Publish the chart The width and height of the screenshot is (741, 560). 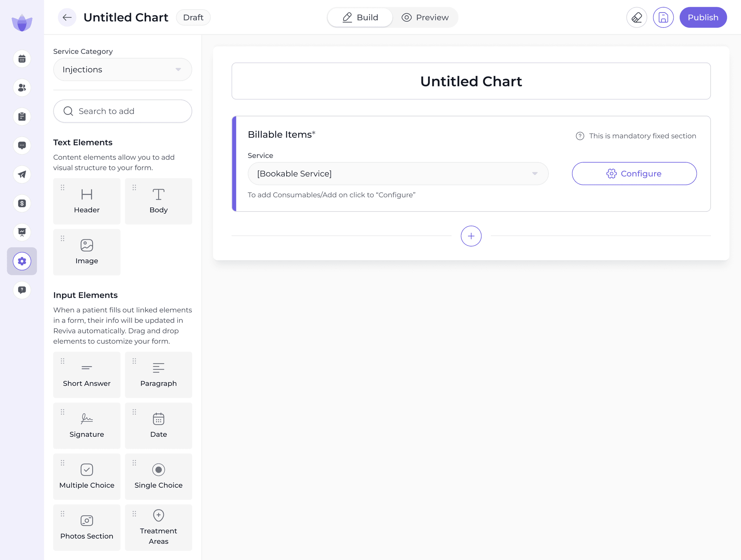(703, 17)
